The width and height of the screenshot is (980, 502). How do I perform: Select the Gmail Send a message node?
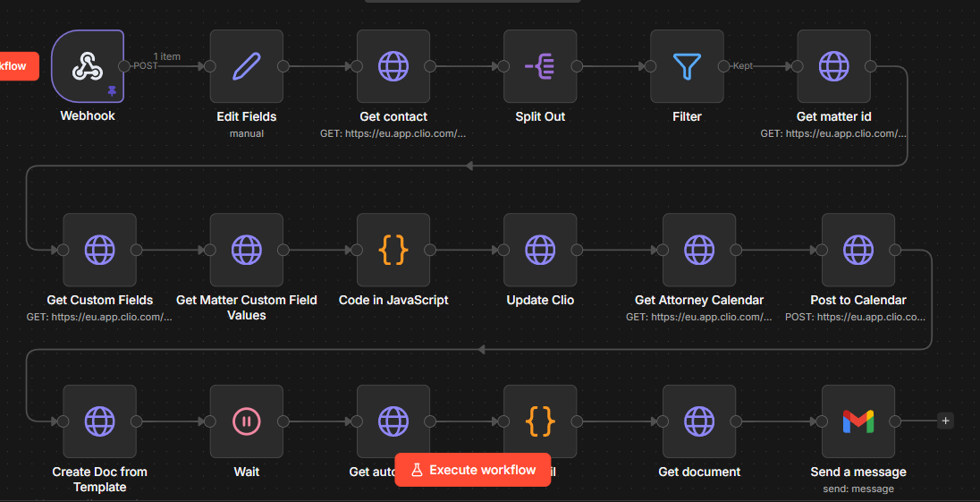click(858, 421)
